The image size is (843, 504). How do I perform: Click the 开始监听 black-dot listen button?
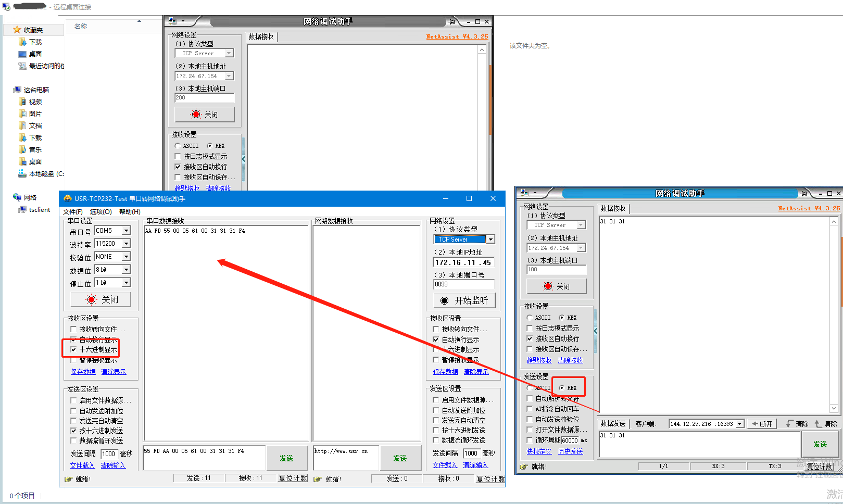(464, 300)
